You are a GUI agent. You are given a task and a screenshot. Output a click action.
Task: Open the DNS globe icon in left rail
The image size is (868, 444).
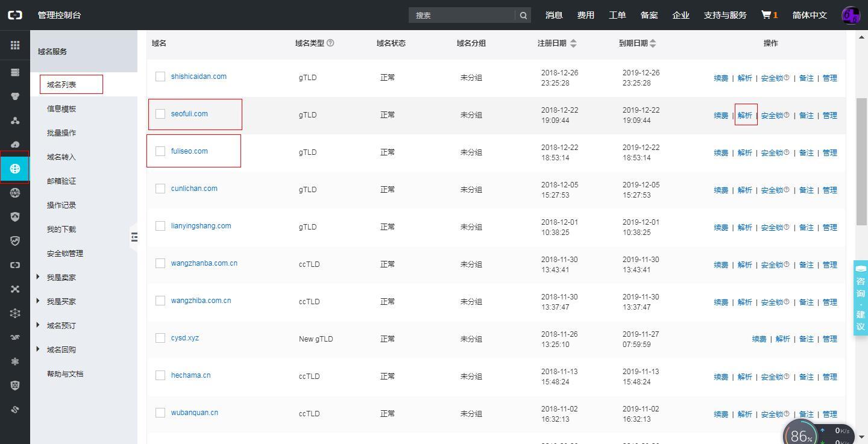point(15,193)
